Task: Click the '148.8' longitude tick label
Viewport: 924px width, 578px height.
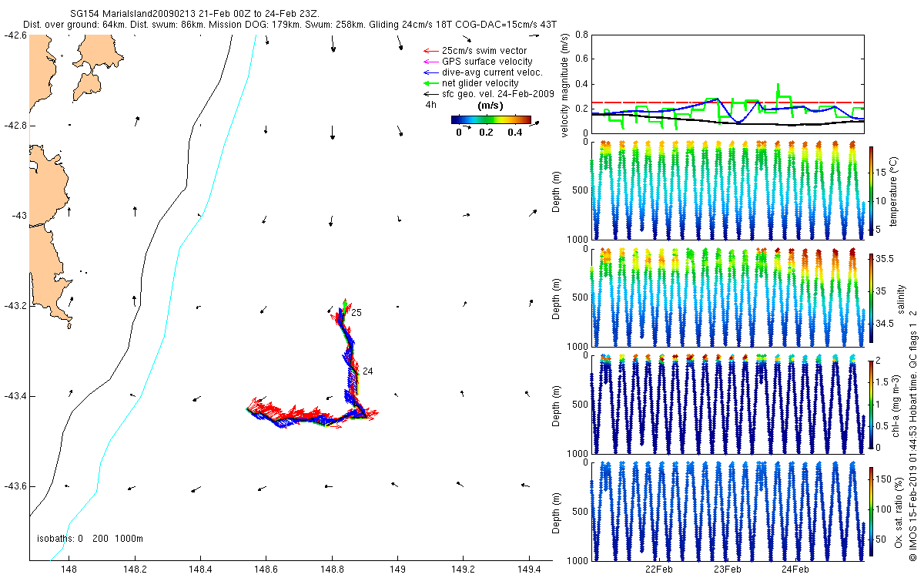Action: (332, 570)
